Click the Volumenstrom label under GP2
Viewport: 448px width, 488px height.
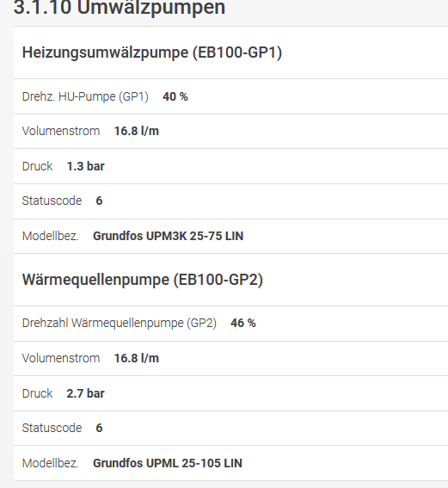click(x=61, y=358)
